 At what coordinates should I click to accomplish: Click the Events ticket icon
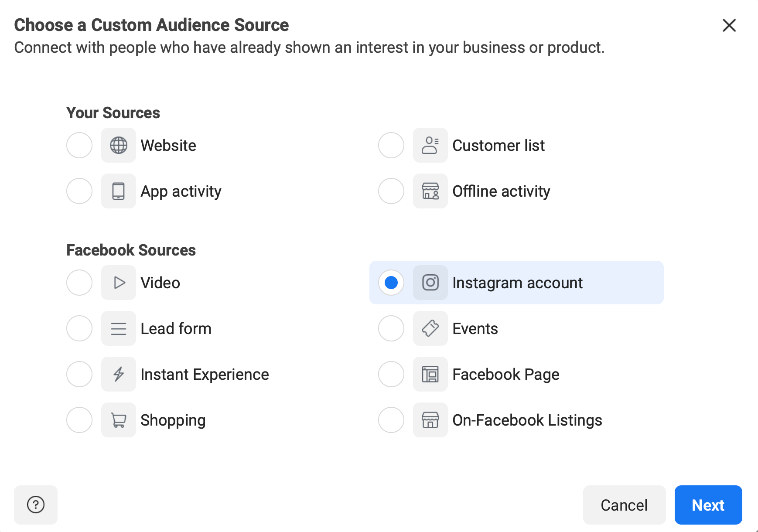(x=430, y=328)
